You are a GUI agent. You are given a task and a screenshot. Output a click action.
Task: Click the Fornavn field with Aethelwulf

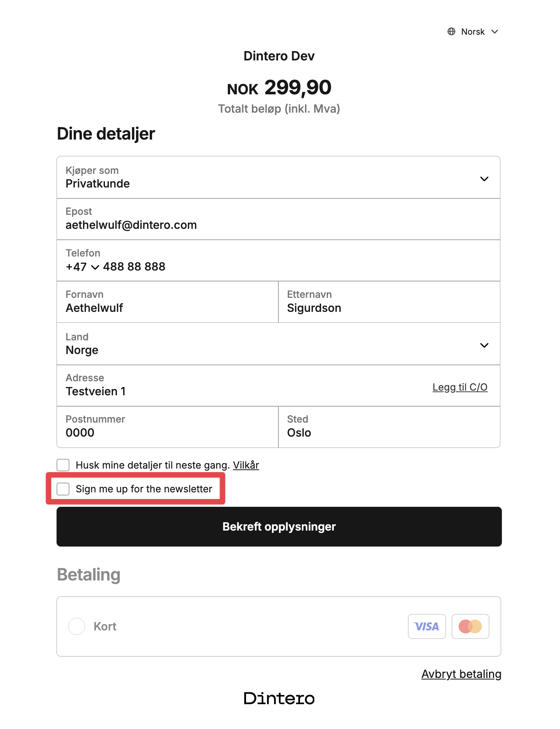click(168, 302)
